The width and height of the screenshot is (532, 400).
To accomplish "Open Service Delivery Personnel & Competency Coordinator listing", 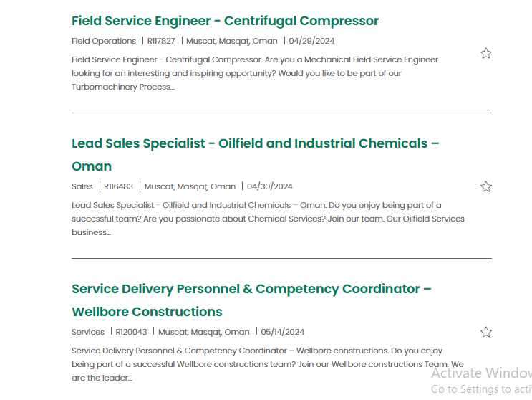I will coord(251,300).
